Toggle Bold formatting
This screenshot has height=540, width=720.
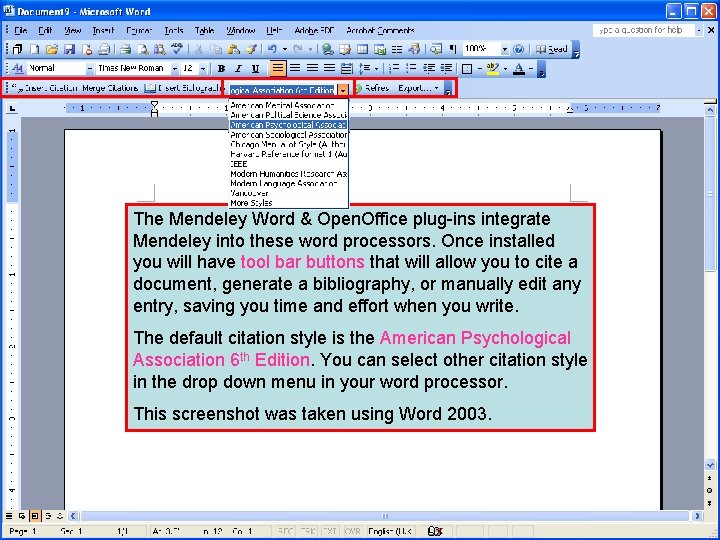221,68
